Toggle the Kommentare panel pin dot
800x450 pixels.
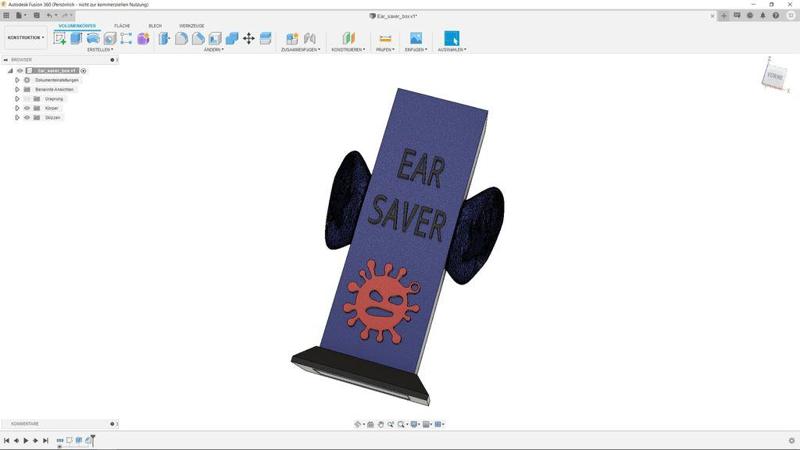tap(112, 423)
